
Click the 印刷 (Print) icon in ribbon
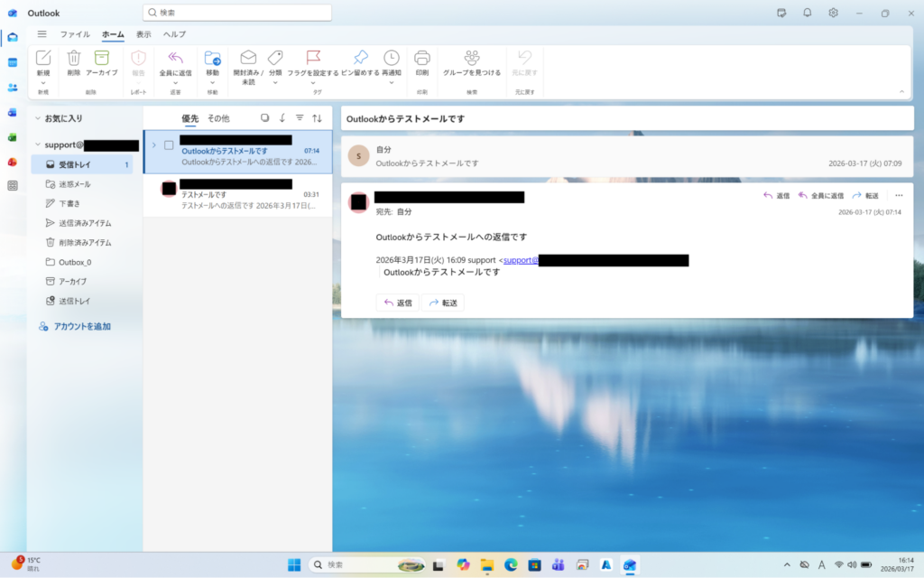421,59
